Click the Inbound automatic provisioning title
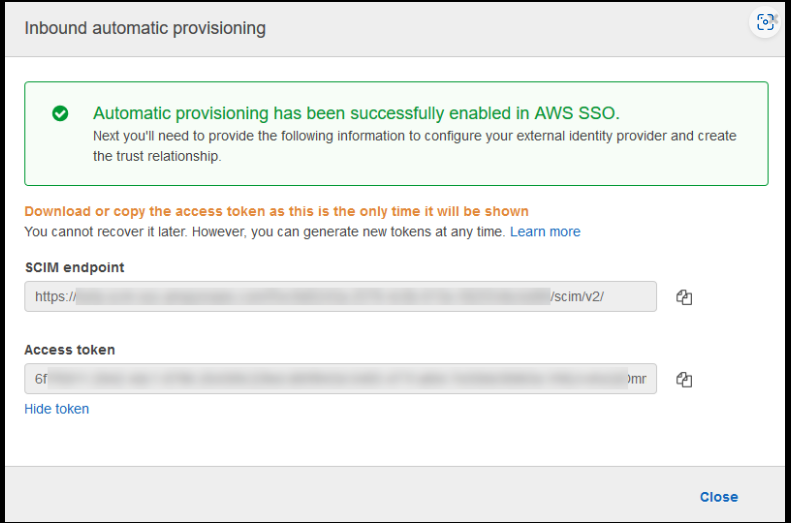 pyautogui.click(x=145, y=28)
